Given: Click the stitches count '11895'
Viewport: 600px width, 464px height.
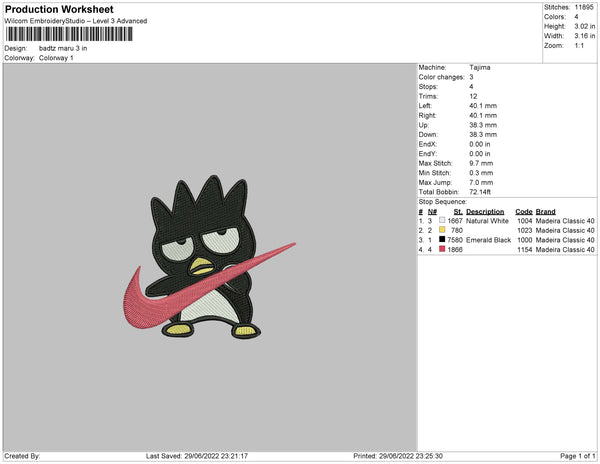Looking at the screenshot, I should (x=584, y=7).
